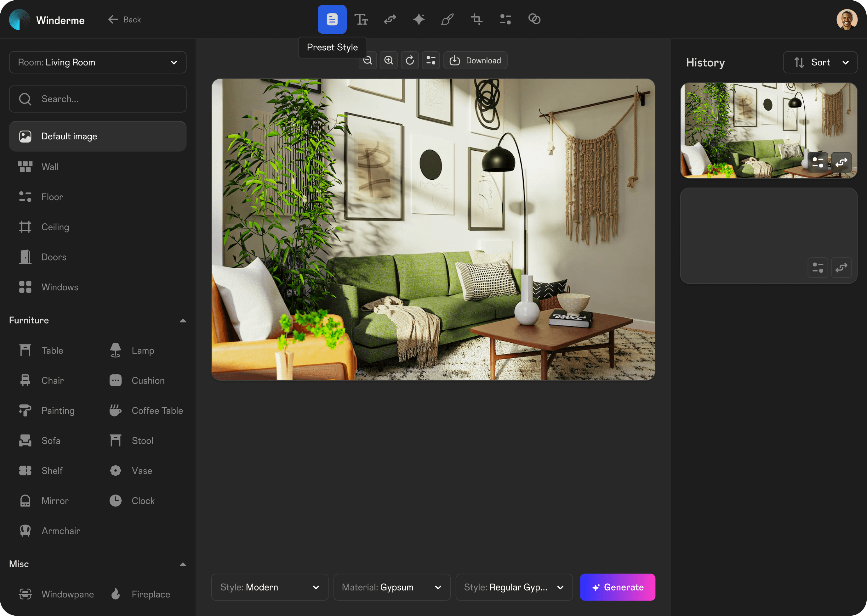This screenshot has height=616, width=867.
Task: Collapse the Furniture section
Action: click(x=183, y=321)
